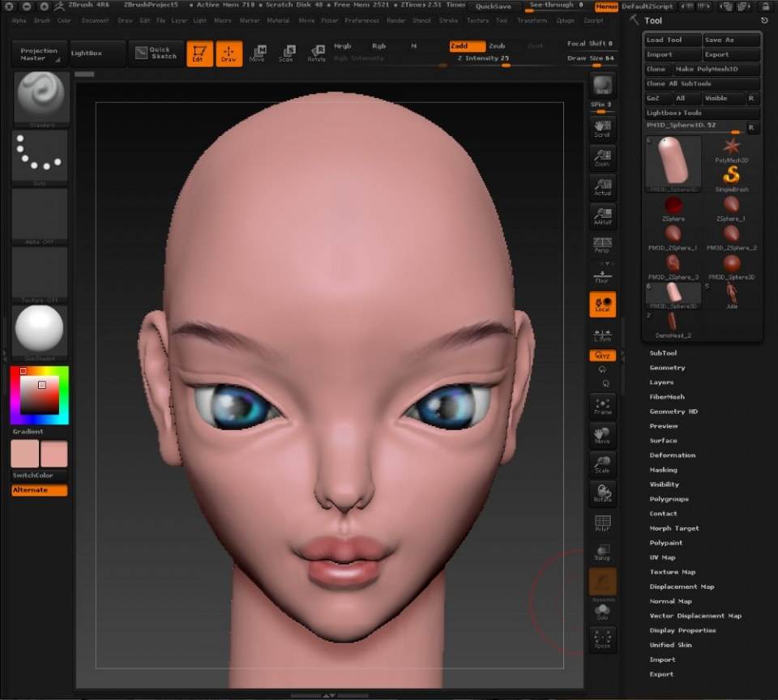This screenshot has width=778, height=700.
Task: Expand the Display Properties section
Action: [x=682, y=630]
